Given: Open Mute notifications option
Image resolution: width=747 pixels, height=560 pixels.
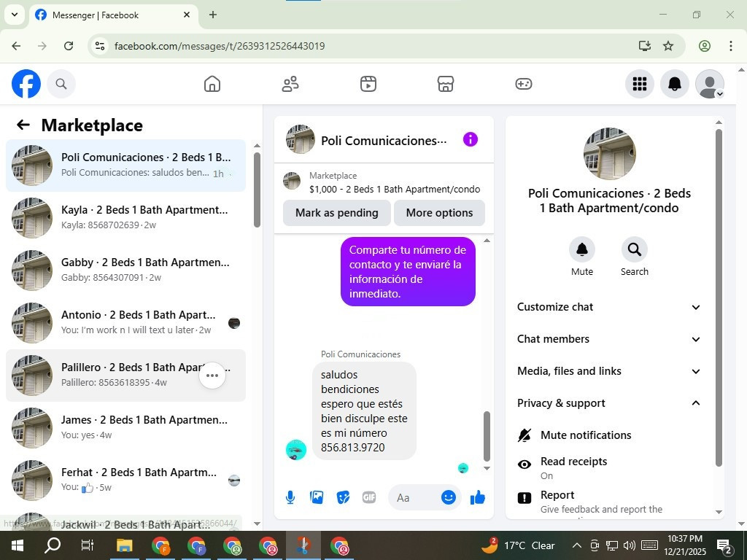Looking at the screenshot, I should (586, 435).
